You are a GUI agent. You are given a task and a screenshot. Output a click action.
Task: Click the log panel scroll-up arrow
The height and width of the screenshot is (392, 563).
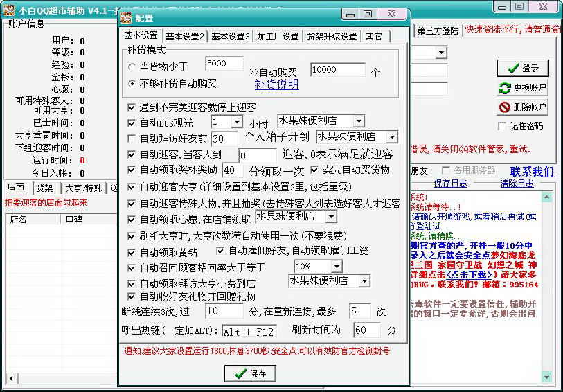coord(546,197)
